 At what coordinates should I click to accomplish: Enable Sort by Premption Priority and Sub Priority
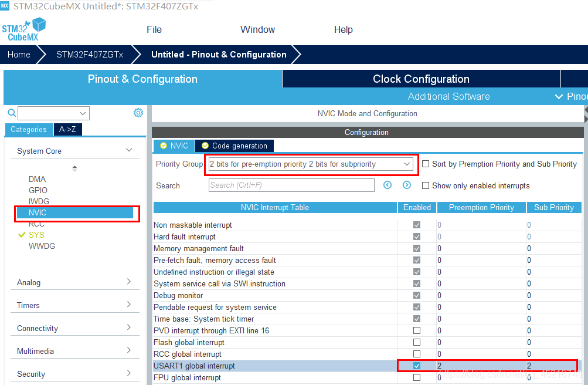(x=426, y=164)
